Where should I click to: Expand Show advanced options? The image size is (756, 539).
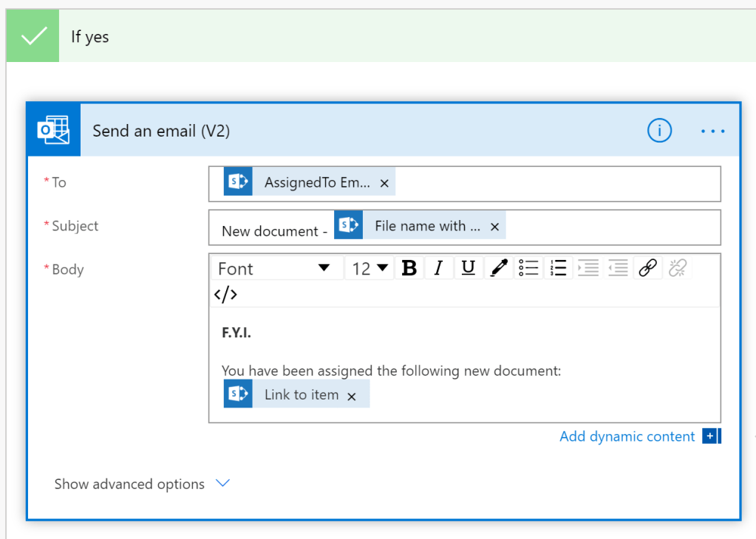[x=142, y=484]
